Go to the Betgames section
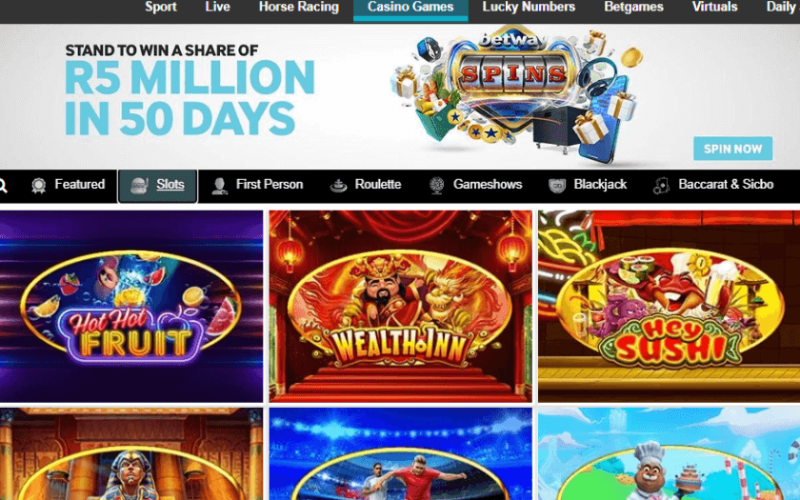The height and width of the screenshot is (500, 800). tap(634, 7)
